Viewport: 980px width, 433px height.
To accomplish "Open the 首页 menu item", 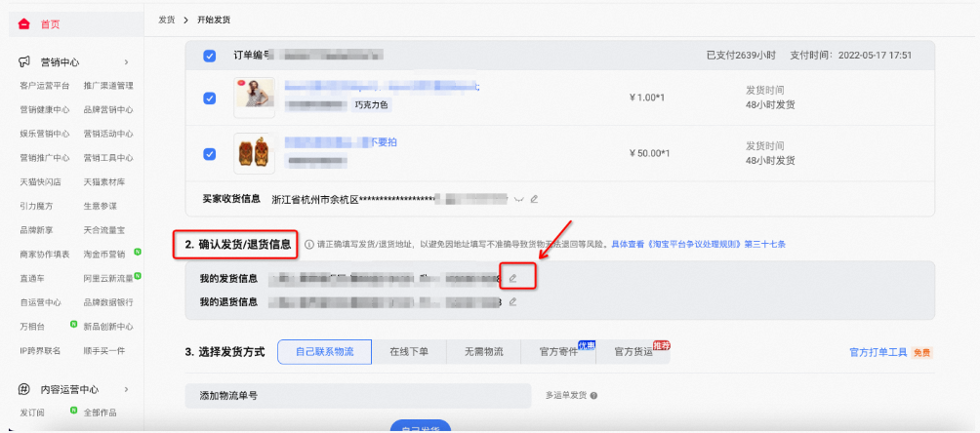I will [x=51, y=24].
